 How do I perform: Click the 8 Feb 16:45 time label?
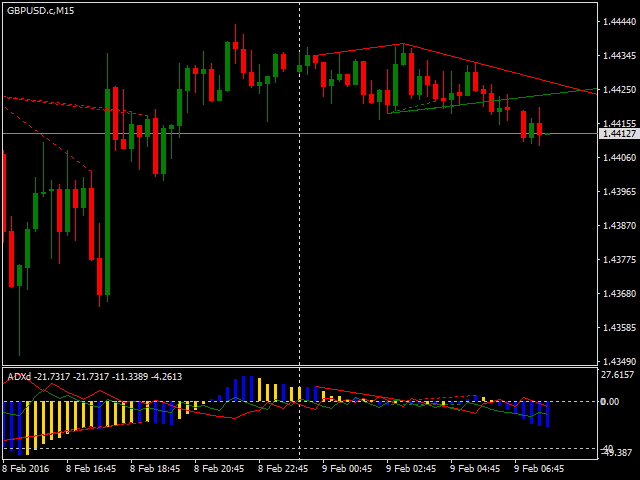click(x=91, y=469)
